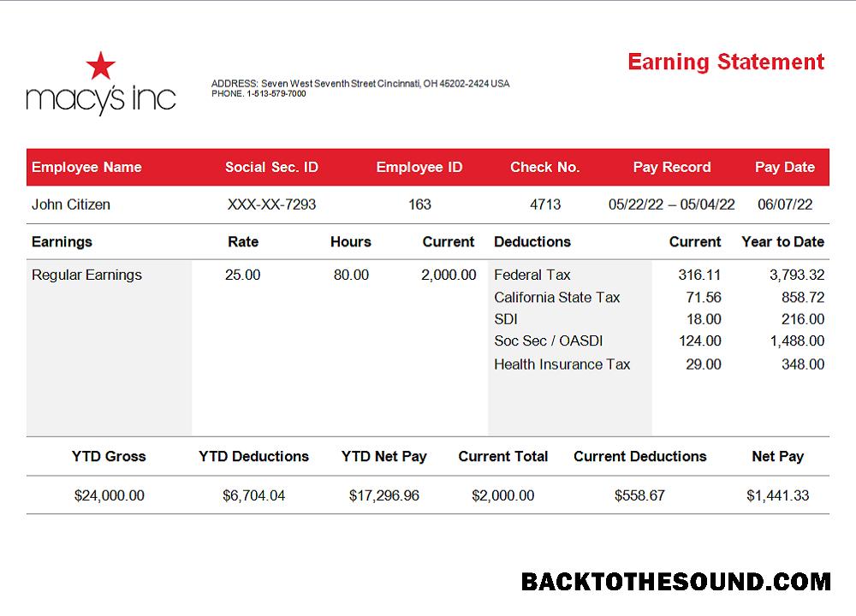Select the California State Tax label
The width and height of the screenshot is (856, 616).
(557, 298)
